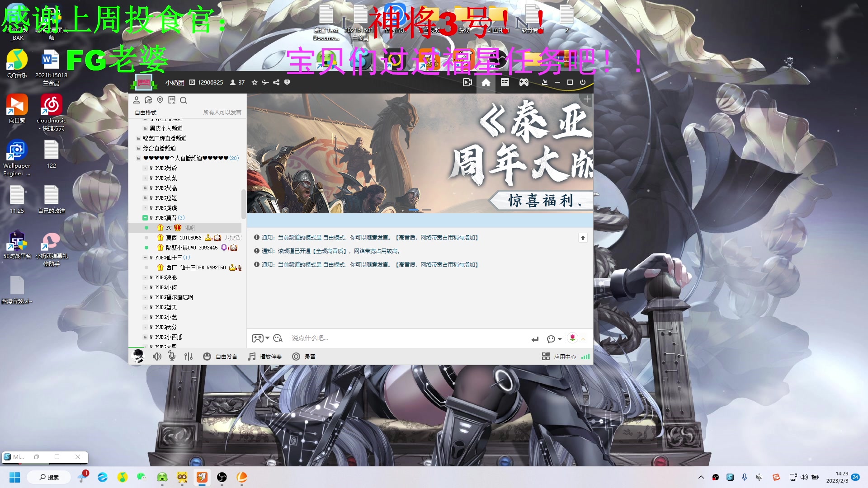Viewport: 868px width, 488px height.
Task: Click the 播放伴奏 button
Action: click(264, 357)
